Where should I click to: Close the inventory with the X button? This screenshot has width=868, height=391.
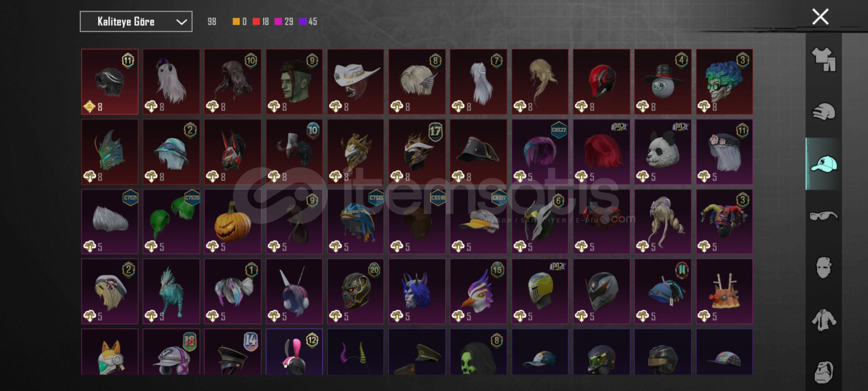pyautogui.click(x=820, y=17)
